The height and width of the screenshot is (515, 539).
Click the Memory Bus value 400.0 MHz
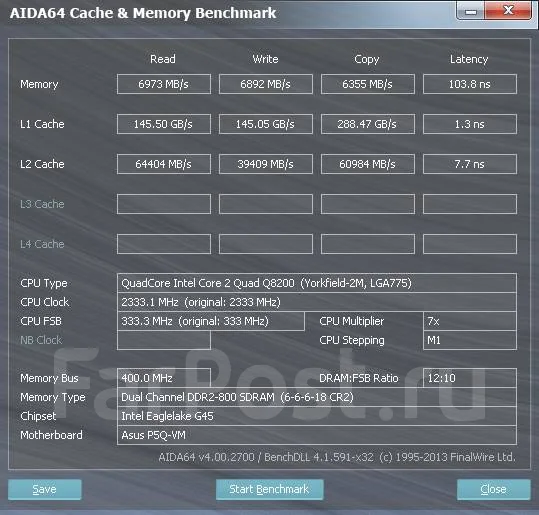164,378
